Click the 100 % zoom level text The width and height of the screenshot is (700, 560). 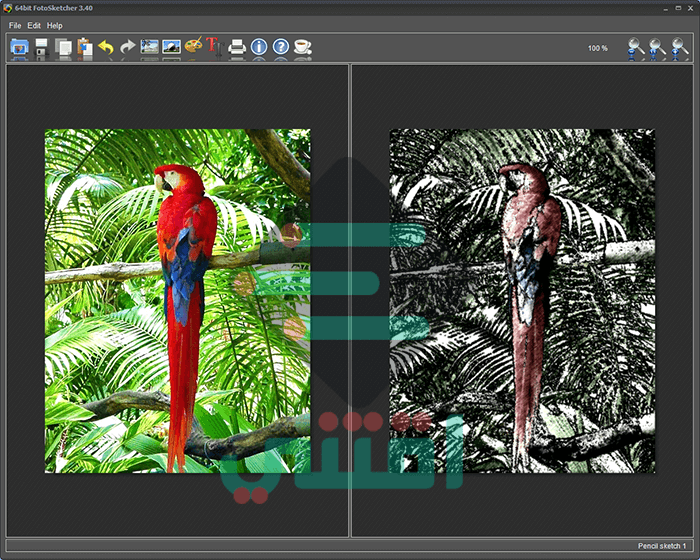(x=598, y=48)
